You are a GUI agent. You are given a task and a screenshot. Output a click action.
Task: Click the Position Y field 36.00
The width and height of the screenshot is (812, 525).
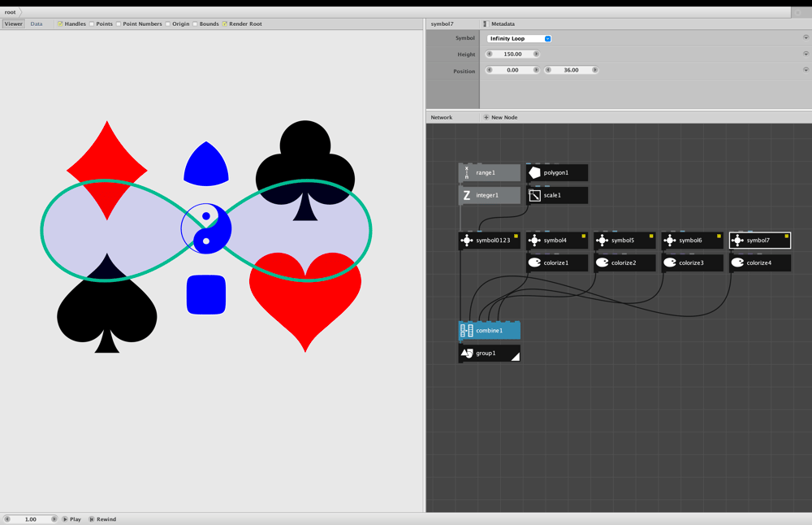pyautogui.click(x=571, y=70)
